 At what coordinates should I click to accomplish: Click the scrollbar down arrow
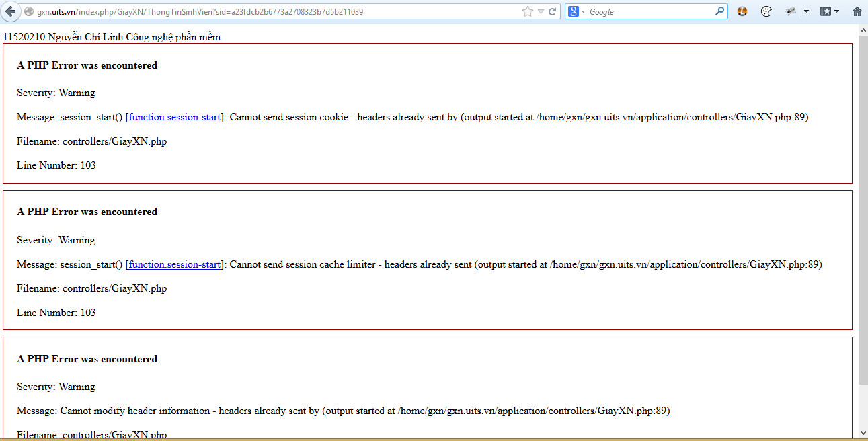point(863,432)
